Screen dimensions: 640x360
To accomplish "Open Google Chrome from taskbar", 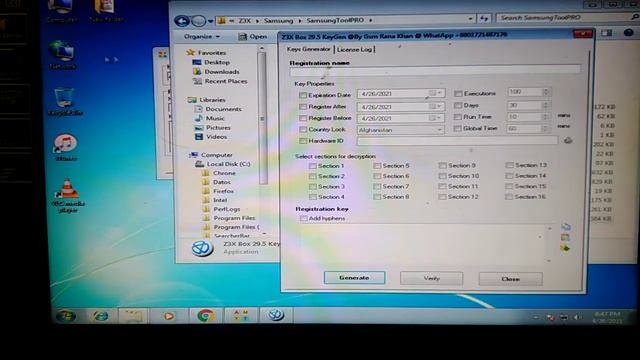I will [x=205, y=316].
